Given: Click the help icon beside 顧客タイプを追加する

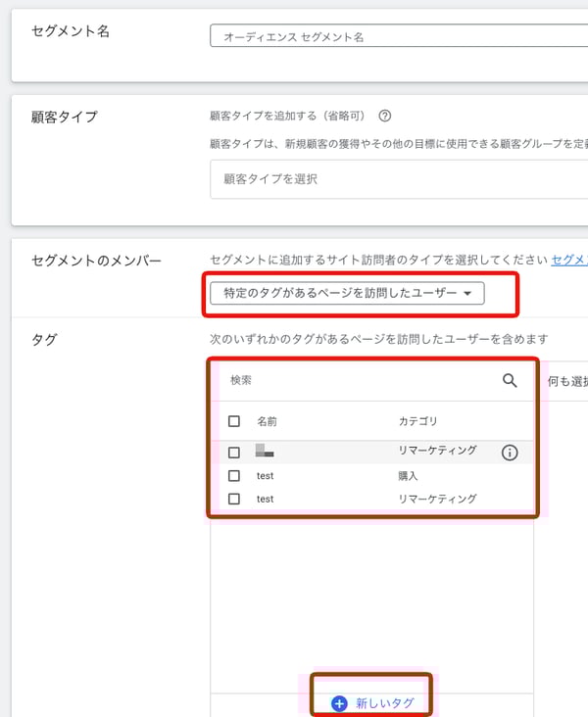Looking at the screenshot, I should pyautogui.click(x=385, y=116).
